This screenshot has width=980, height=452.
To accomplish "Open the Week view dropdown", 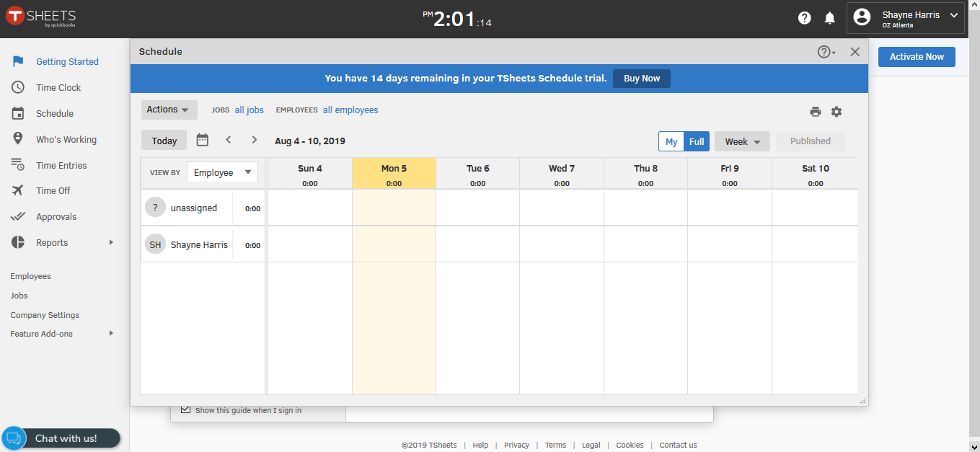I will tap(742, 141).
